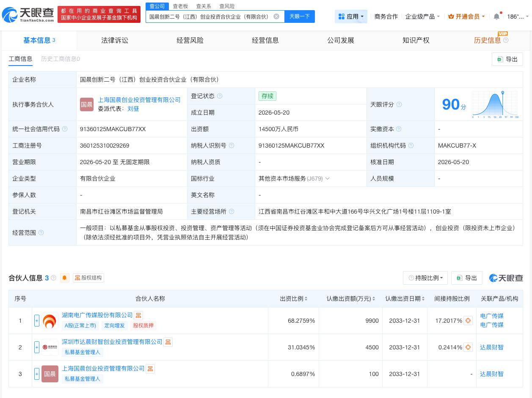Expand the 上海国晨创业投资 partner row
This screenshot has height=398, width=532.
pyautogui.click(x=37, y=374)
